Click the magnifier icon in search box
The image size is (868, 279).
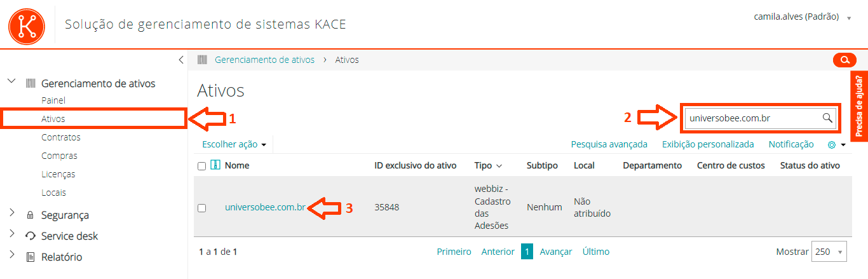point(827,118)
